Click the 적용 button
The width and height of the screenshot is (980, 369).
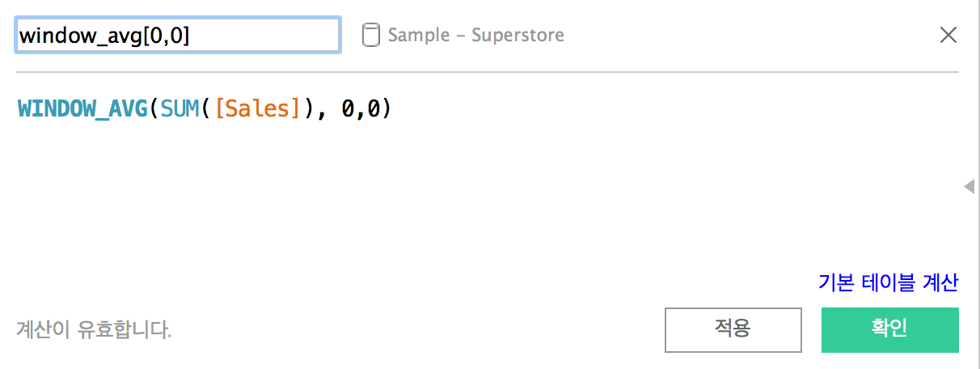[733, 329]
